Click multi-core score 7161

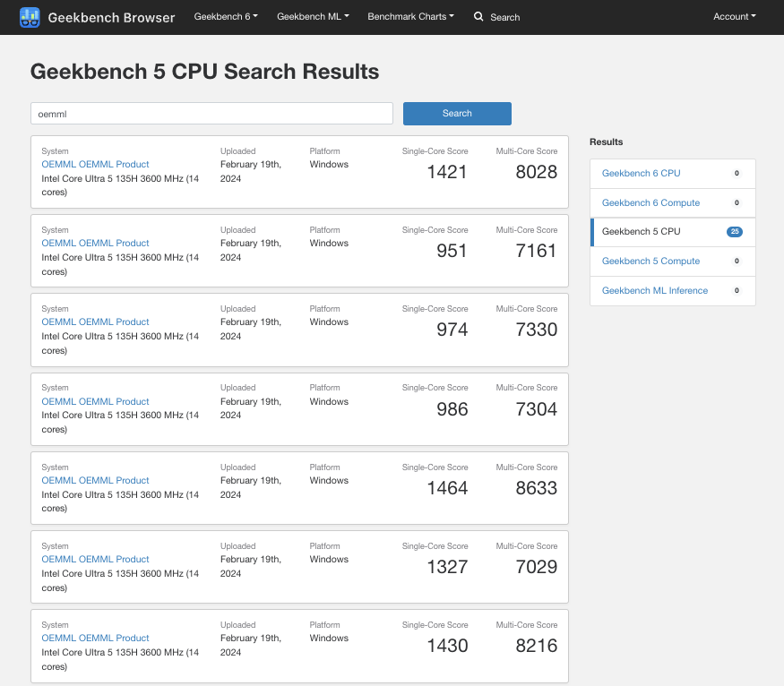(536, 251)
